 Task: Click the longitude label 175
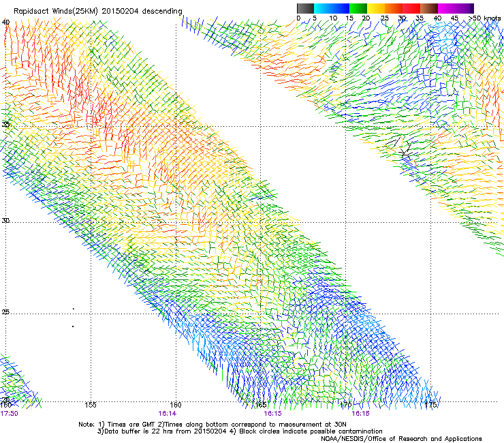(x=430, y=405)
